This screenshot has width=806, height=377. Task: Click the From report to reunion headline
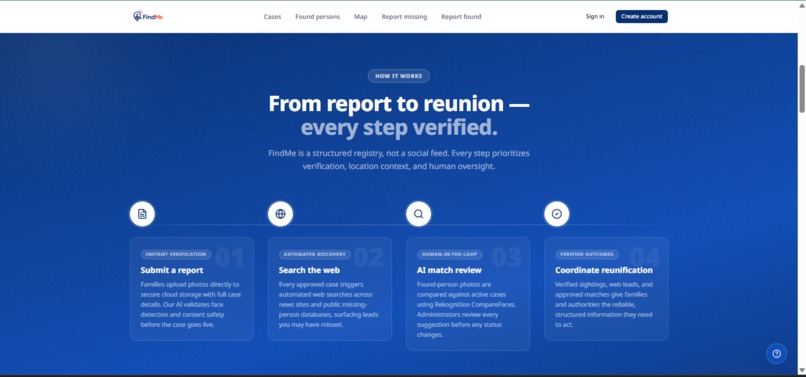pyautogui.click(x=398, y=103)
